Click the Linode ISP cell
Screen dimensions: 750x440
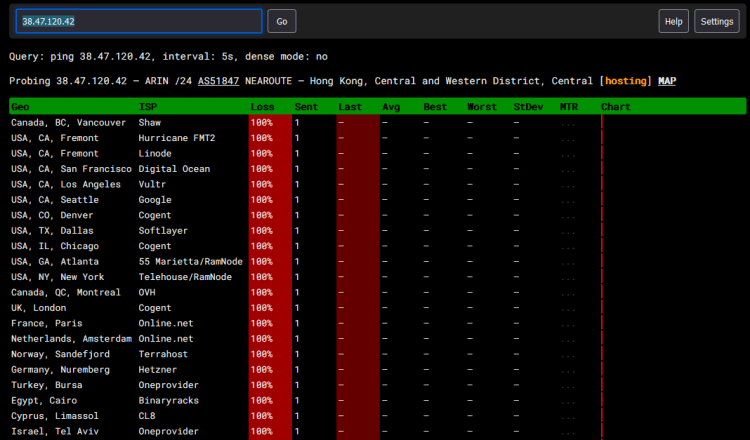tap(155, 153)
